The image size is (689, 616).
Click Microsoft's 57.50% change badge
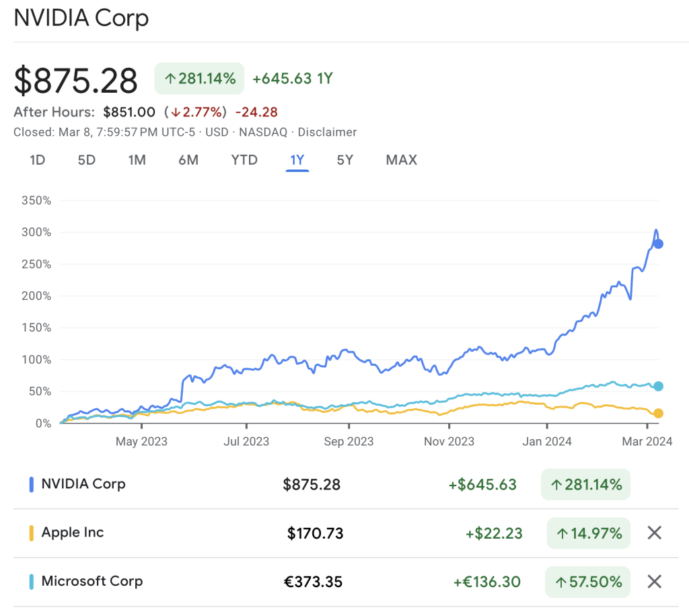[x=587, y=582]
